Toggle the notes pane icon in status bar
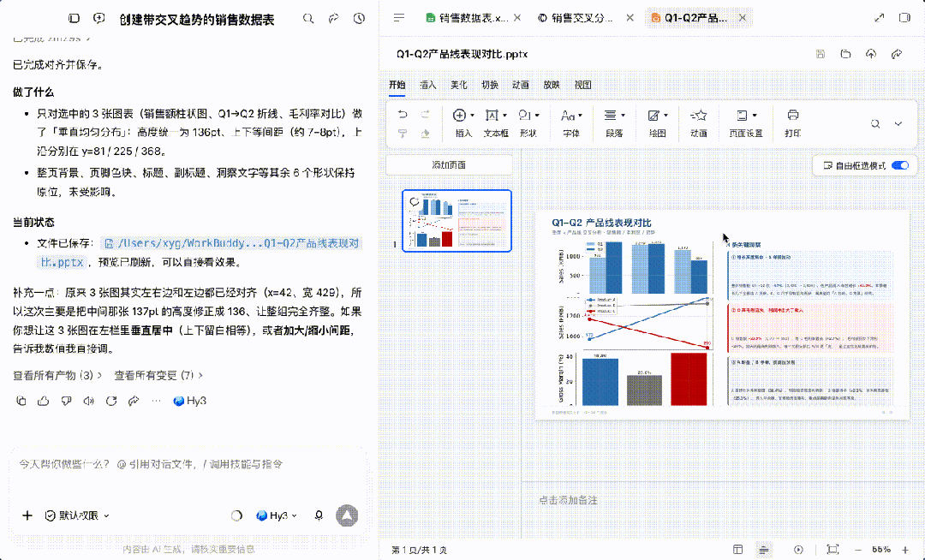Screen dimensions: 925x560 pos(764,550)
